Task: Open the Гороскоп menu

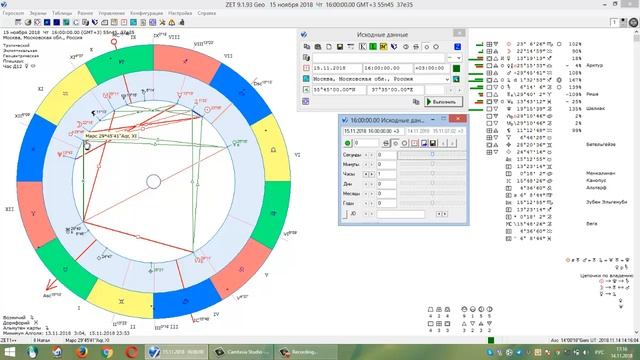Action: click(13, 13)
